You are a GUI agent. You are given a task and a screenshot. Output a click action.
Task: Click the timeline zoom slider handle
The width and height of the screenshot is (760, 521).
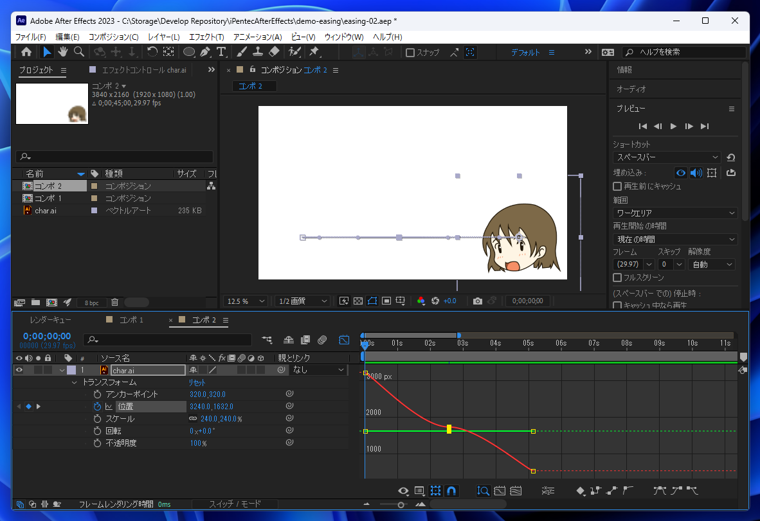(400, 505)
